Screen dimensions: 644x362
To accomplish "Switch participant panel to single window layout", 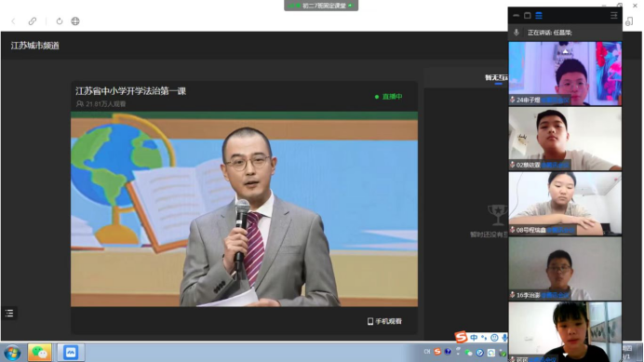I will (x=528, y=16).
